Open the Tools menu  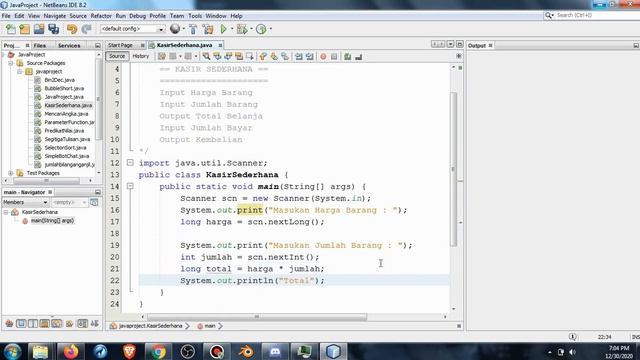pos(195,16)
